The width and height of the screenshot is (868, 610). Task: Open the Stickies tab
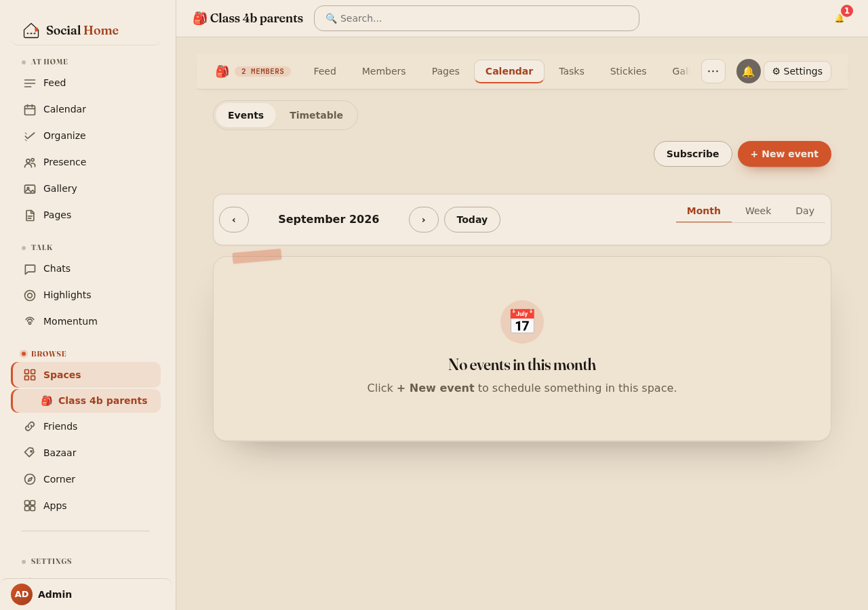[x=628, y=71]
